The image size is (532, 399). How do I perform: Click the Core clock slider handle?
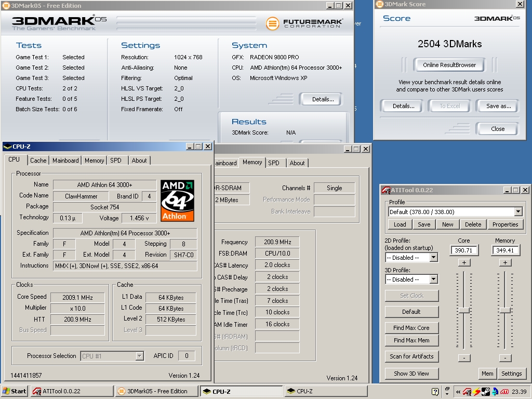[x=464, y=310]
